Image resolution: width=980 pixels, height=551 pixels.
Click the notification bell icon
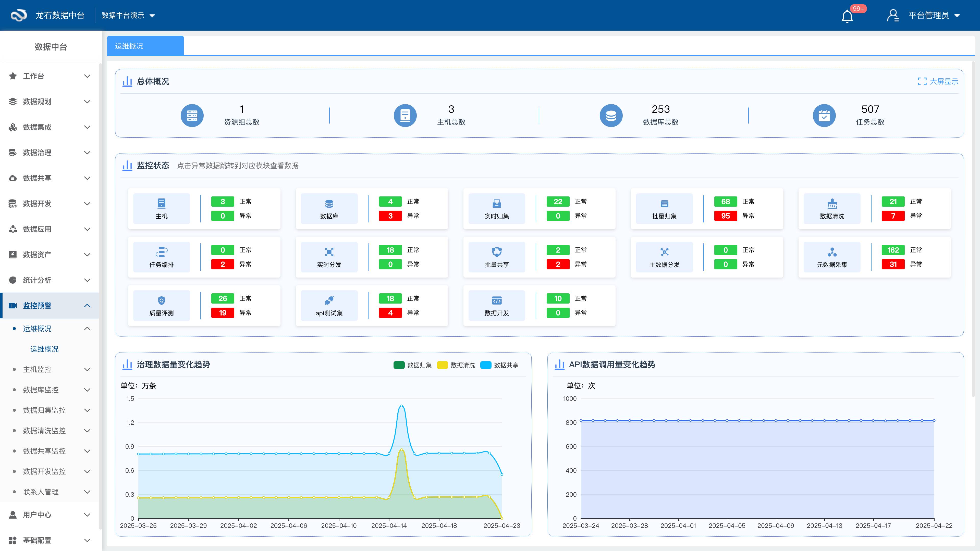[x=847, y=16]
